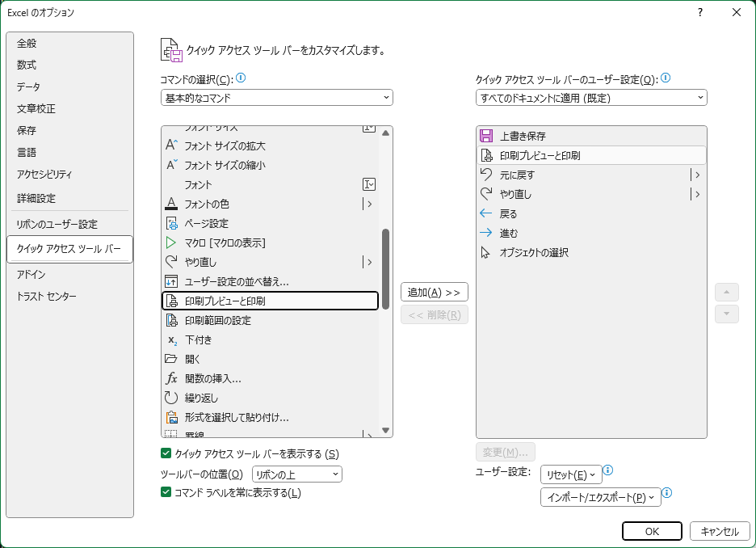Click the 戻る left arrow icon
Viewport: 756px width, 548px height.
coord(486,213)
